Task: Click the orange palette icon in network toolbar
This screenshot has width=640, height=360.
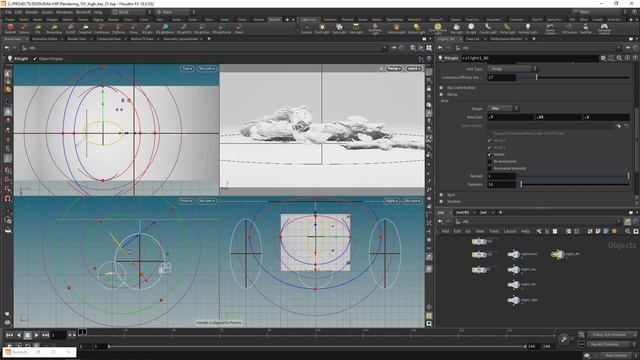Action: tap(614, 231)
